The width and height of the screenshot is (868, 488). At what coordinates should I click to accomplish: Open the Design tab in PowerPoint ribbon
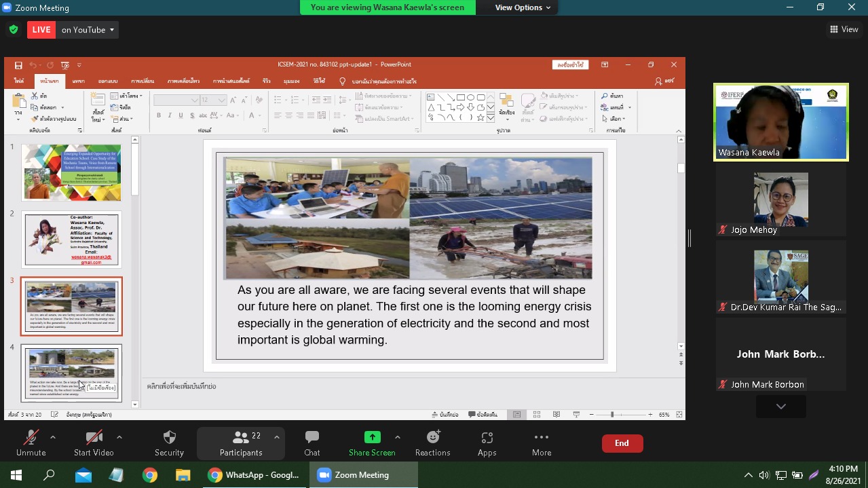click(108, 81)
